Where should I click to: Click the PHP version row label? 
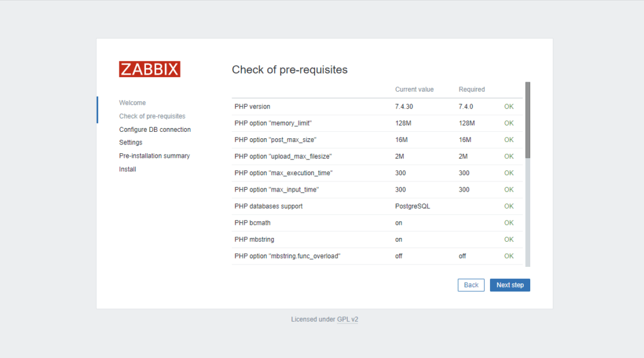coord(252,107)
